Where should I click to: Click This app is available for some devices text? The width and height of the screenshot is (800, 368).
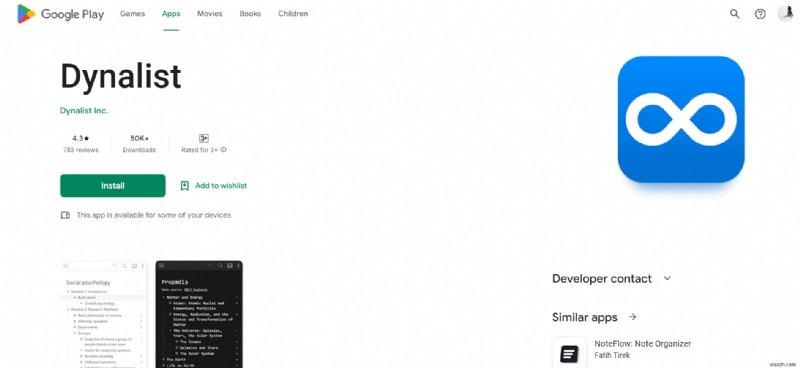[154, 215]
